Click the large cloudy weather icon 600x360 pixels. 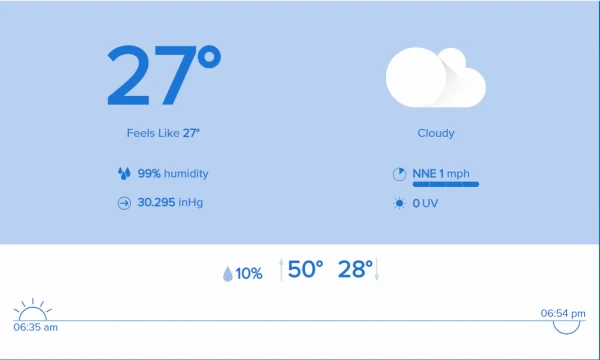436,77
